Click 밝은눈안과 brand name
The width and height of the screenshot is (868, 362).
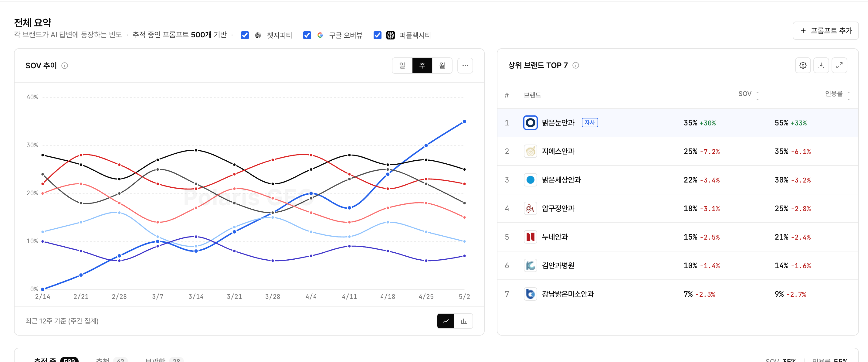click(558, 123)
